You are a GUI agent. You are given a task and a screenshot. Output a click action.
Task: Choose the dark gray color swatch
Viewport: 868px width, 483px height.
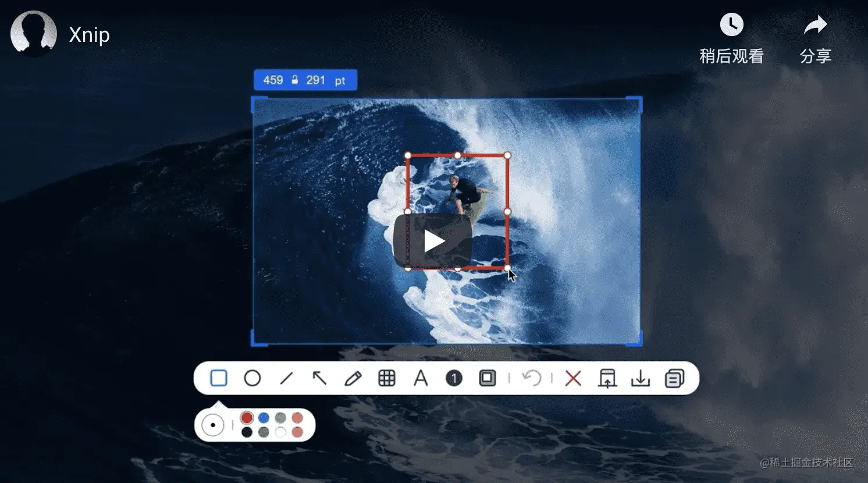pos(264,432)
